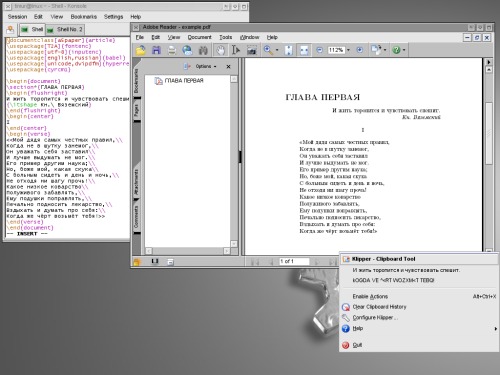
Task: Click the green Help question mark icon
Action: pos(396,50)
